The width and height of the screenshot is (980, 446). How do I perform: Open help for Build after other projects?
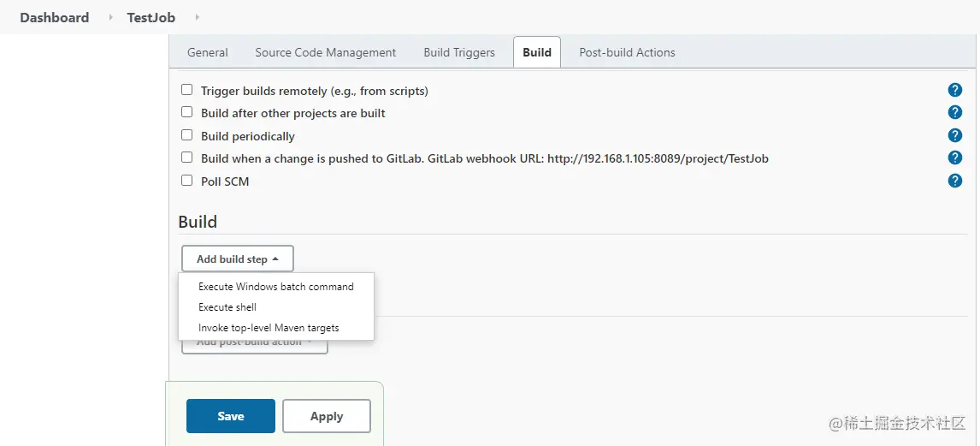click(955, 112)
